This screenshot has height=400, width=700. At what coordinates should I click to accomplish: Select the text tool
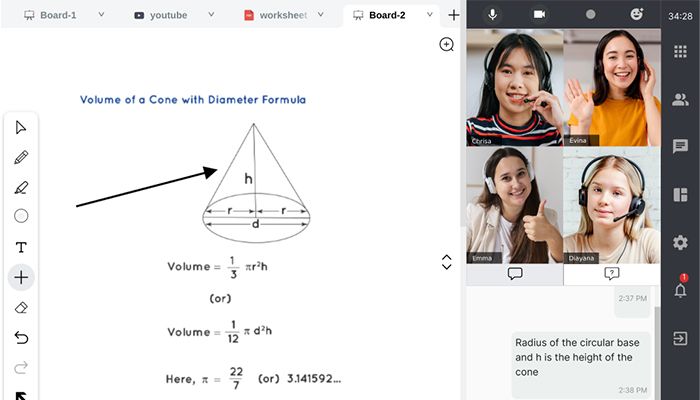click(x=21, y=247)
